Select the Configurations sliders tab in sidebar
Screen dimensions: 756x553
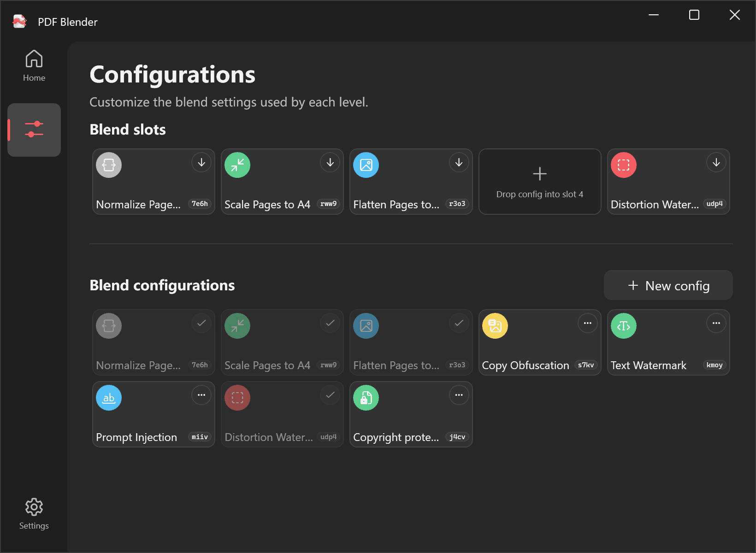click(x=34, y=129)
